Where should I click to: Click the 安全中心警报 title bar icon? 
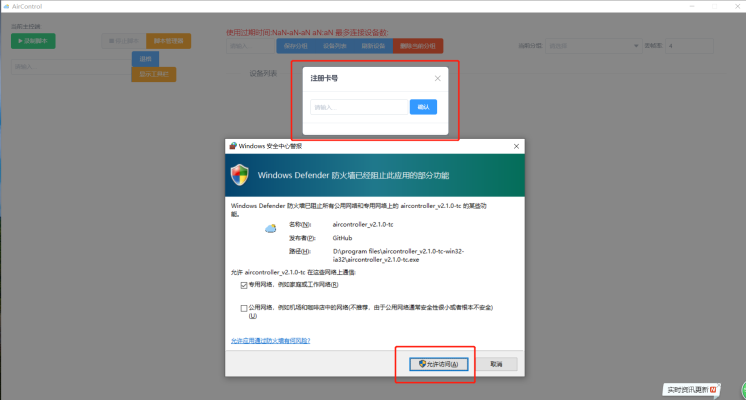tap(233, 146)
